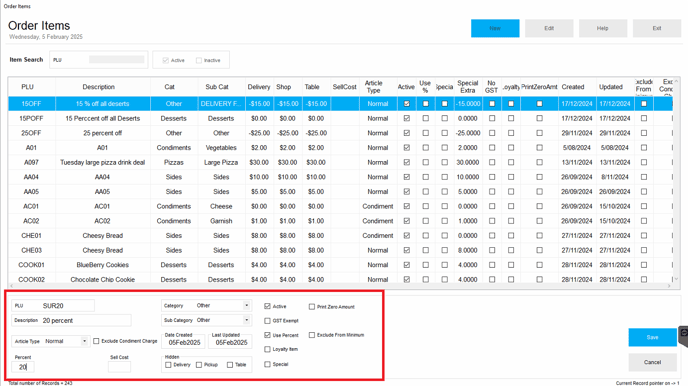Viewport: 688px width, 386px height.
Task: Select the Tuesday large pizza drink deal row
Action: (340, 162)
